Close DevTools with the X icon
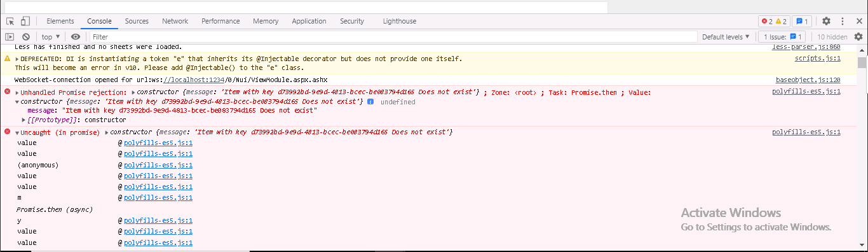868x252 pixels. [858, 21]
